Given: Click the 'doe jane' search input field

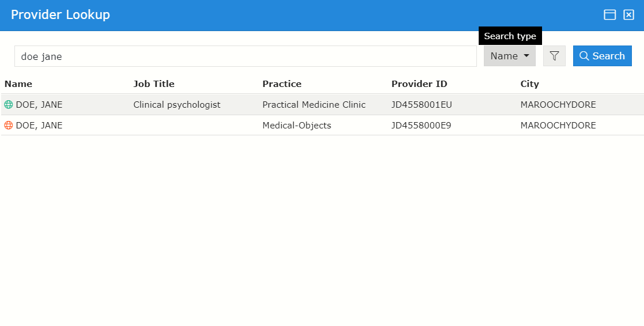Looking at the screenshot, I should point(245,56).
